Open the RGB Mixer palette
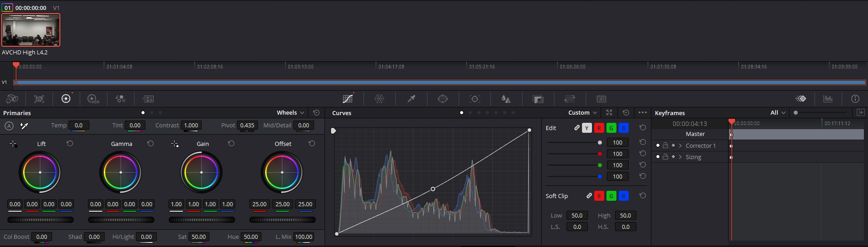Screen dimensions: 868x247 (120, 99)
